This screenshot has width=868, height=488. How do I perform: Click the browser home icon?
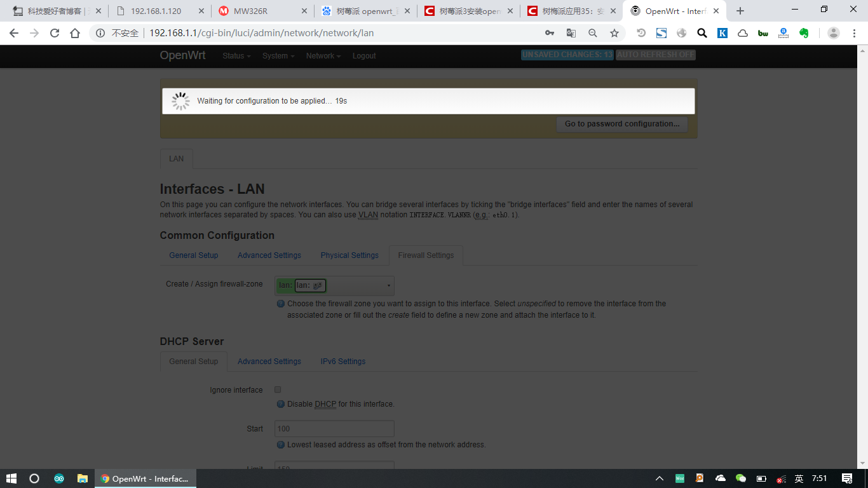pos(75,33)
